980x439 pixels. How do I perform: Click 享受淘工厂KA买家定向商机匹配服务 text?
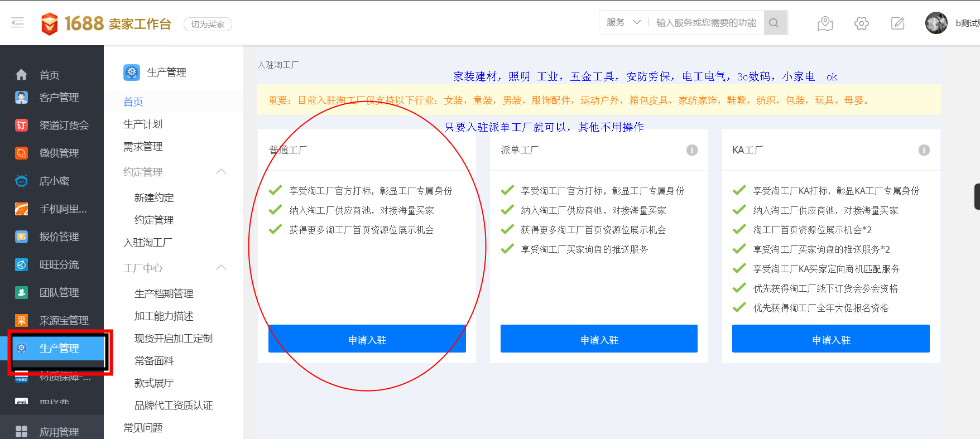tap(827, 269)
